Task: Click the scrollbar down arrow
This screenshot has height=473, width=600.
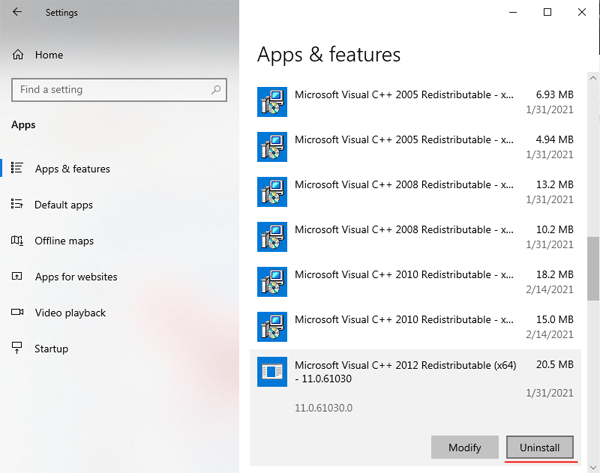Action: click(593, 467)
